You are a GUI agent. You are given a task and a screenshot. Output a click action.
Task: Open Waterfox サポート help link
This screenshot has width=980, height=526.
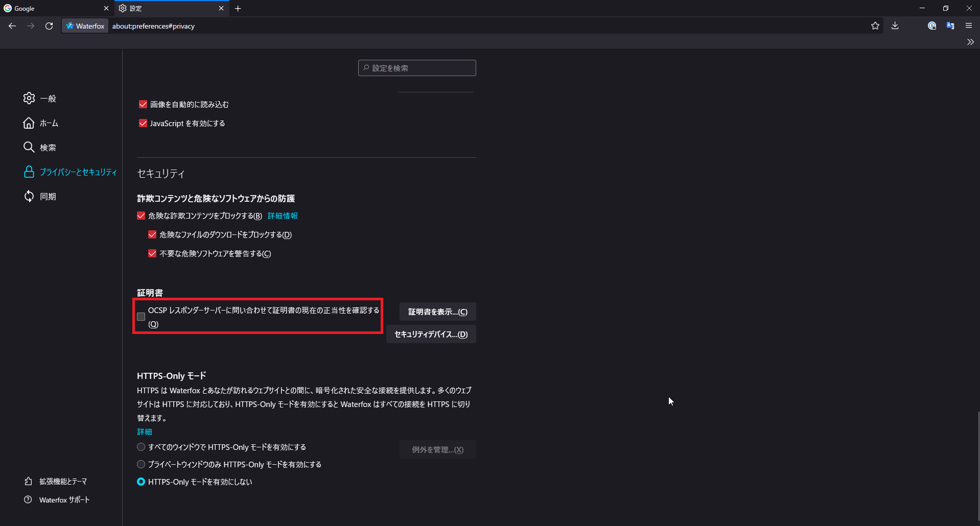57,500
